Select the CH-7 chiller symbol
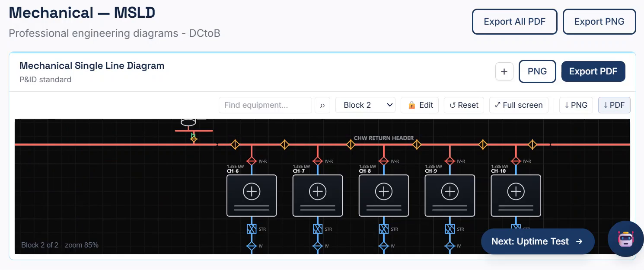This screenshot has height=270, width=644. pos(318,196)
